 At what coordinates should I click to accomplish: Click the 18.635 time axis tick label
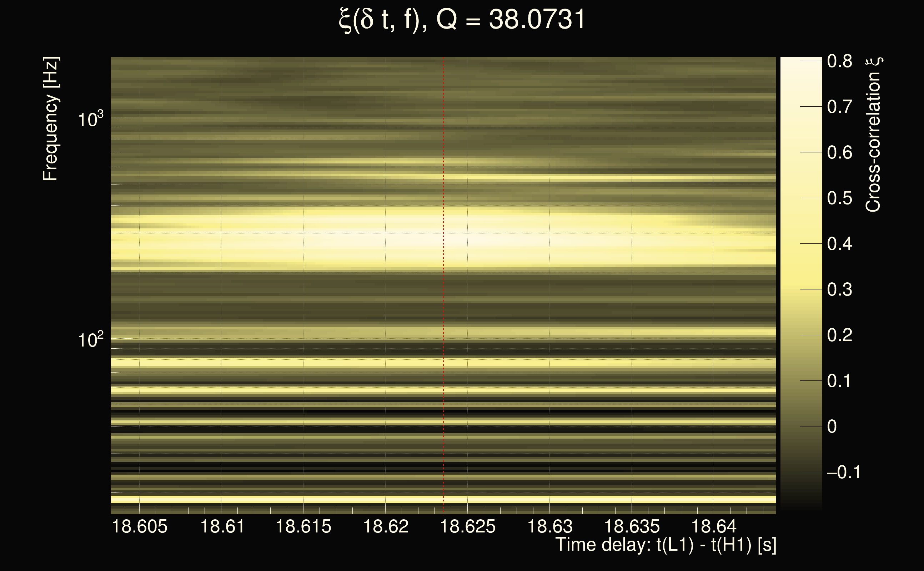(632, 526)
